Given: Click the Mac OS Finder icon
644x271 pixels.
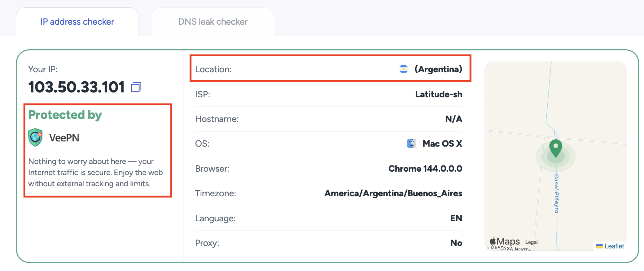Looking at the screenshot, I should (x=412, y=143).
